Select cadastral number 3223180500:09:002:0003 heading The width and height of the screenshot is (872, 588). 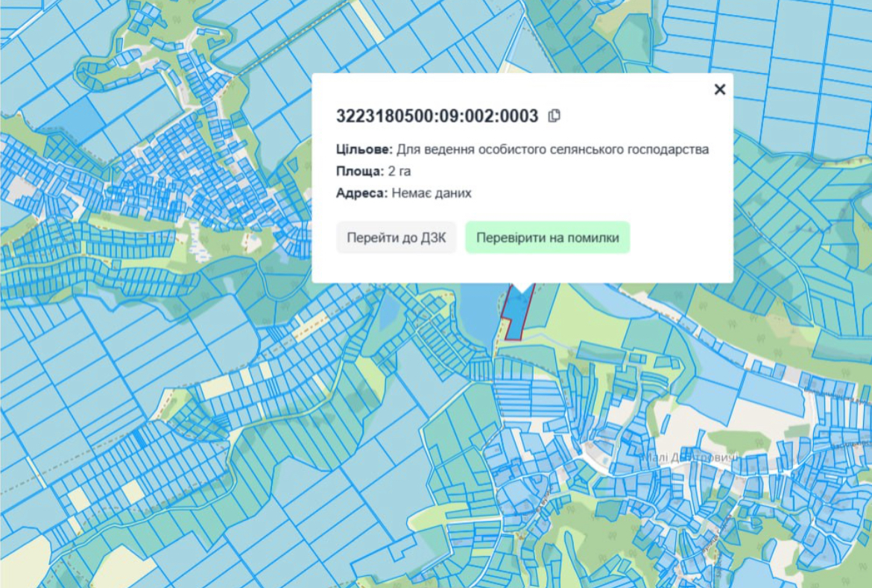coord(437,116)
